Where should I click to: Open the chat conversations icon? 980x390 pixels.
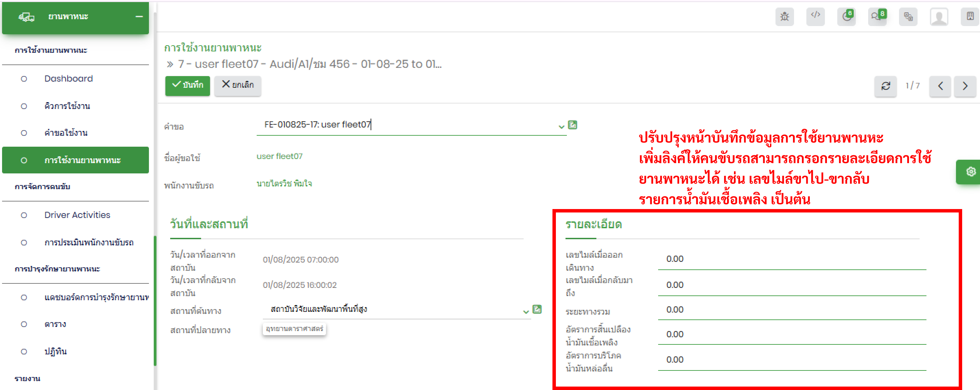(877, 16)
